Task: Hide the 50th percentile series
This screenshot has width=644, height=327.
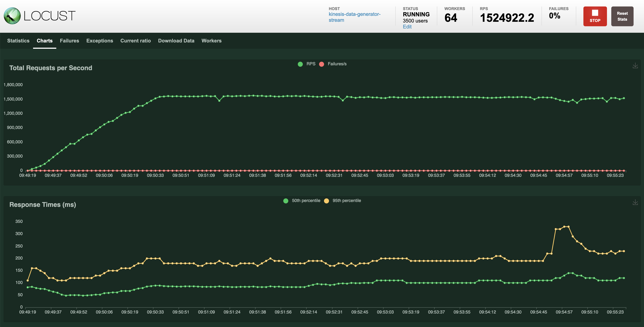Action: (x=306, y=201)
